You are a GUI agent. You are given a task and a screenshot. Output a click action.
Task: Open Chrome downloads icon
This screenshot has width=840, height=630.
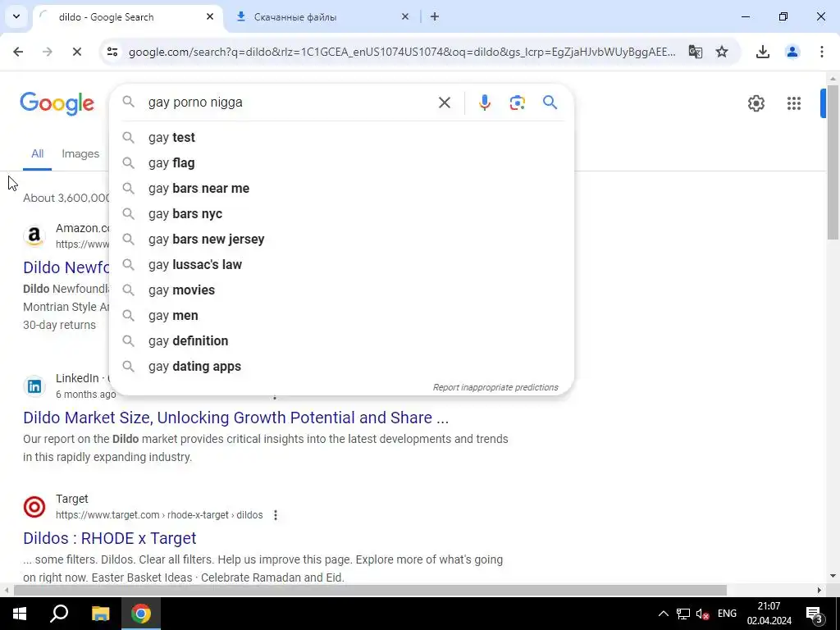[762, 52]
